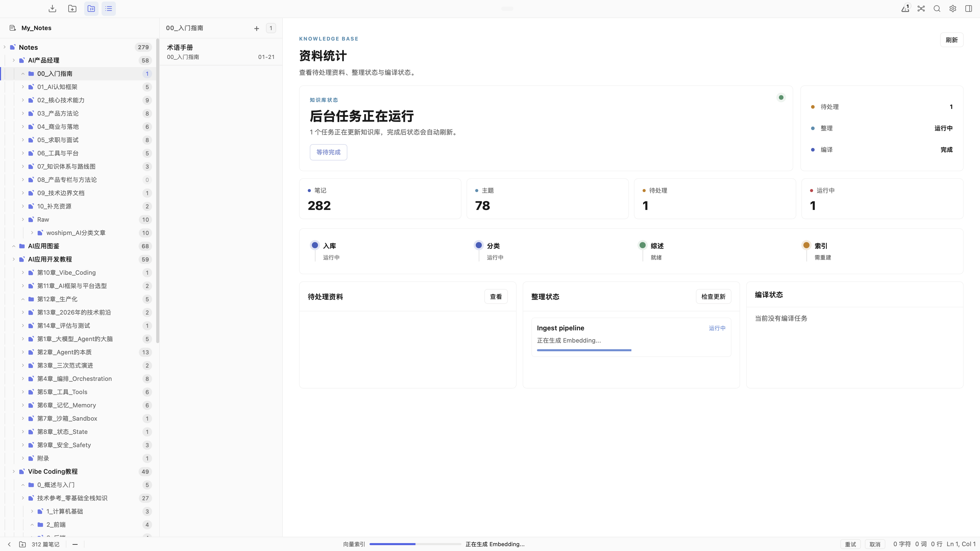Image resolution: width=980 pixels, height=551 pixels.
Task: Select the 04_商业与落地 folder
Action: point(78,127)
